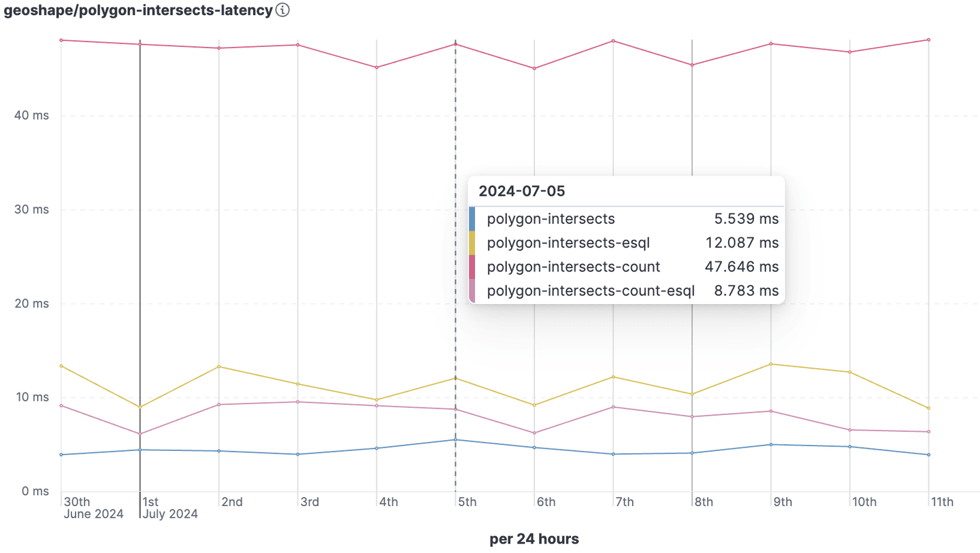Click the mauve polygon-intersects-count-esql legend swatch
The image size is (980, 553).
(472, 290)
